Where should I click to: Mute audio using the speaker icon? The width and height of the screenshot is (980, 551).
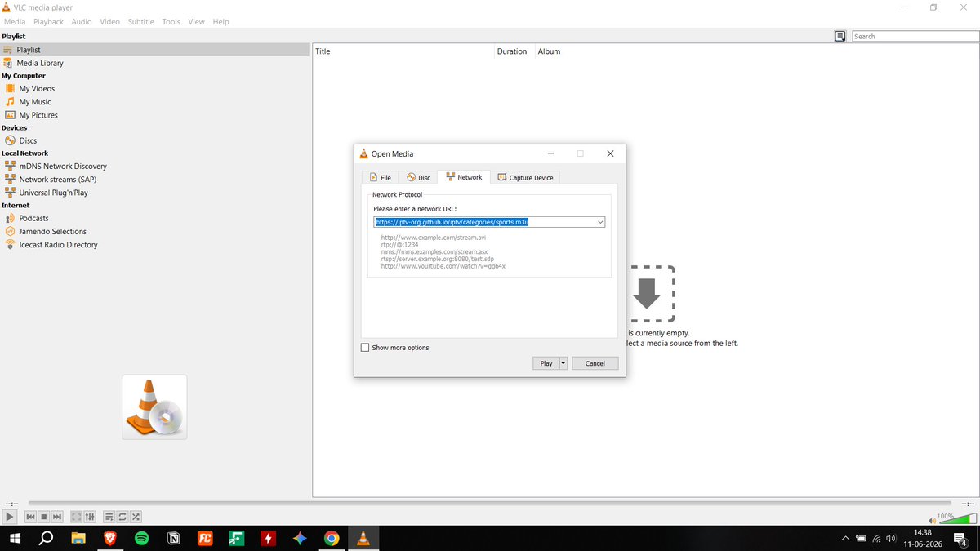point(932,520)
